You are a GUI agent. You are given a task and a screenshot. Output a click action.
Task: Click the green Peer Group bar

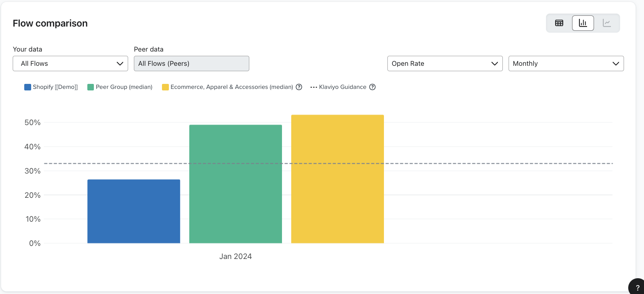point(235,184)
